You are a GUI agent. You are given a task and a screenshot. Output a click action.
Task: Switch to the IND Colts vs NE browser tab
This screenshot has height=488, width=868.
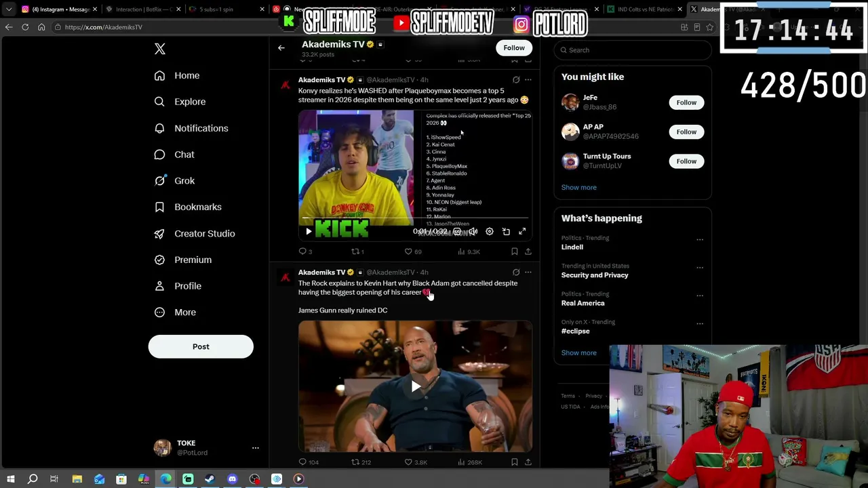point(645,9)
